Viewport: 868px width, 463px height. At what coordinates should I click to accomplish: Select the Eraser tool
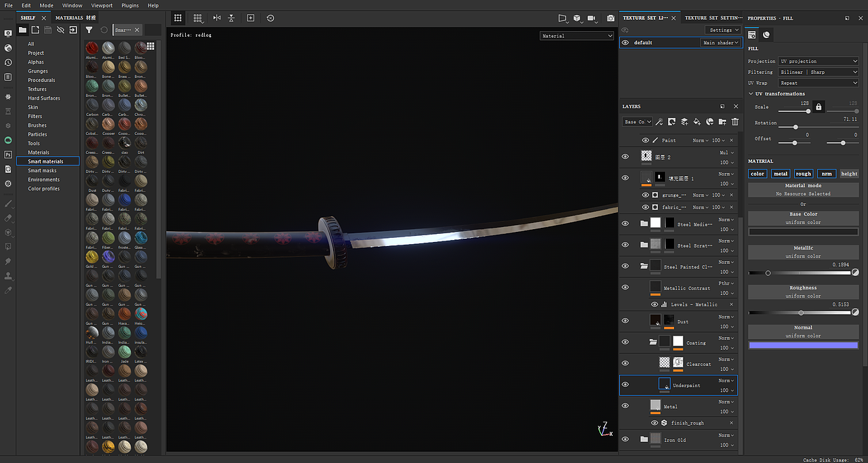(x=8, y=218)
